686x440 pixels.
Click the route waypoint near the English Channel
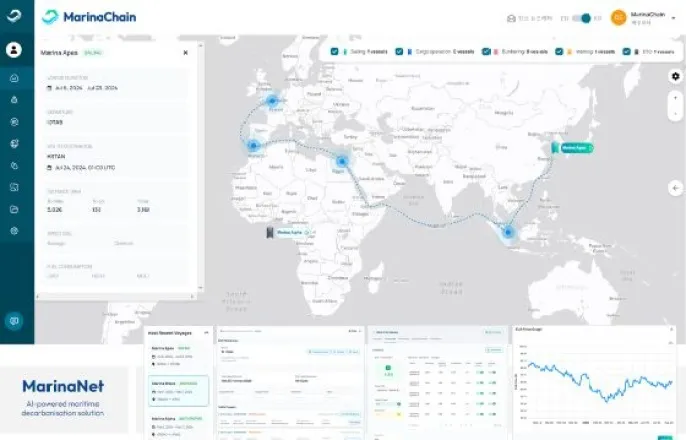tap(272, 101)
